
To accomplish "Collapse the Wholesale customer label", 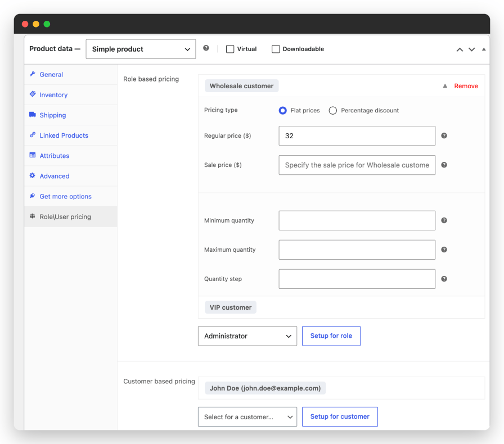I will pyautogui.click(x=241, y=86).
